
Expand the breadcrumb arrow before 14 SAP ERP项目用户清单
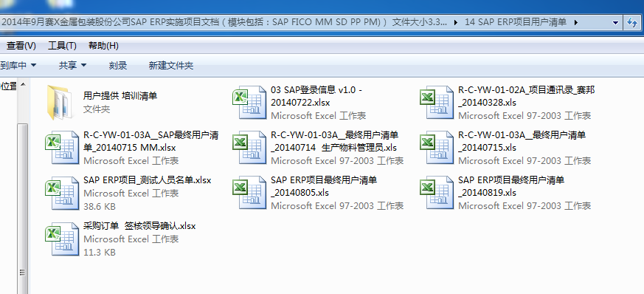pos(456,23)
